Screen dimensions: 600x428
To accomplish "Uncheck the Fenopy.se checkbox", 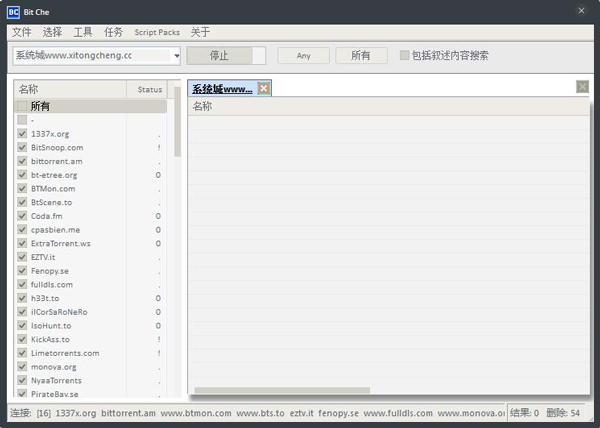I will [22, 271].
